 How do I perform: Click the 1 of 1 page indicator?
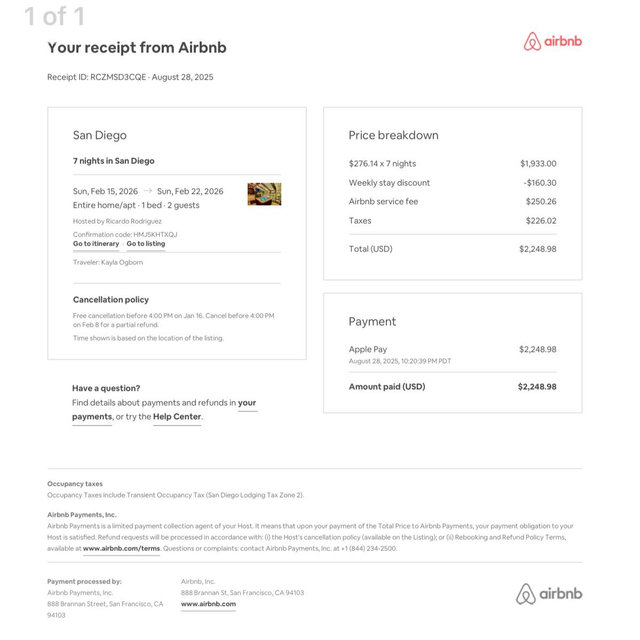(54, 16)
